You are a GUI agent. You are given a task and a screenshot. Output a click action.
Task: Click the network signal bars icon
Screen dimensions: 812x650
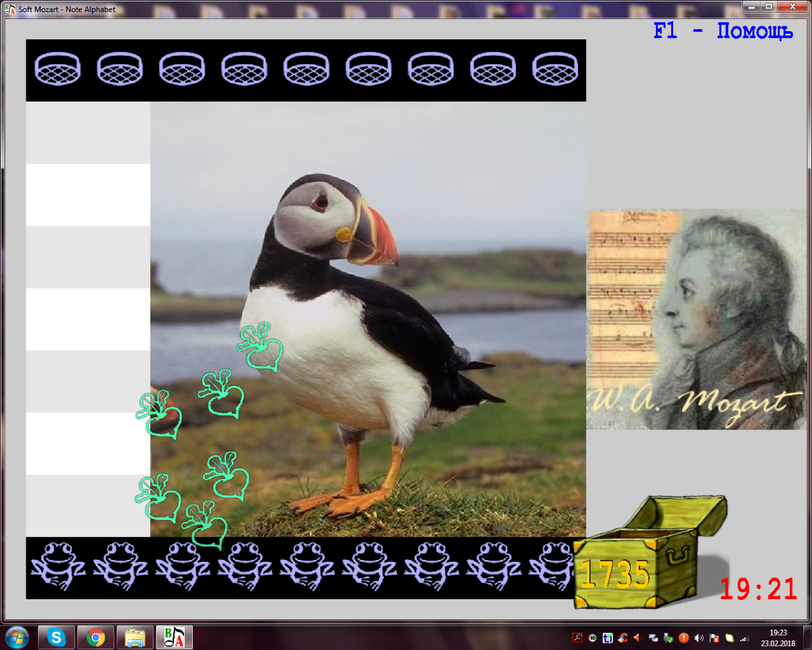[x=744, y=638]
